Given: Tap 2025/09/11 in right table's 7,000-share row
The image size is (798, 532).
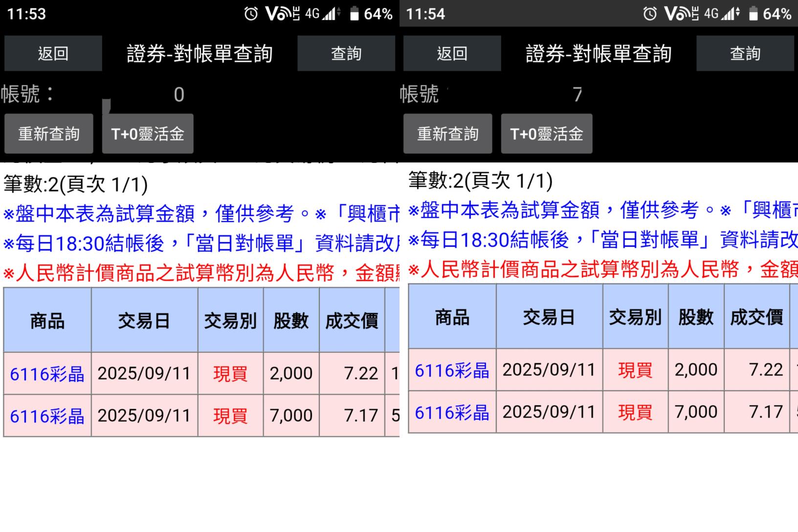Looking at the screenshot, I should point(549,412).
